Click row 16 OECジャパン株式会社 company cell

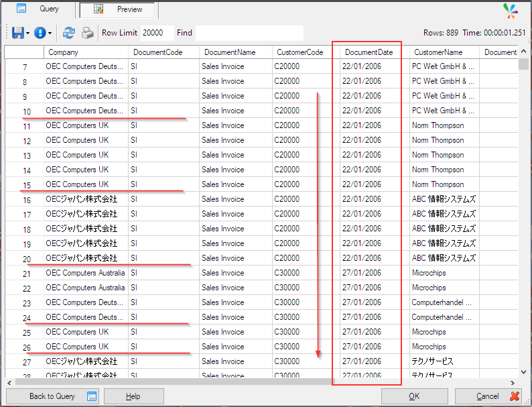coord(86,199)
